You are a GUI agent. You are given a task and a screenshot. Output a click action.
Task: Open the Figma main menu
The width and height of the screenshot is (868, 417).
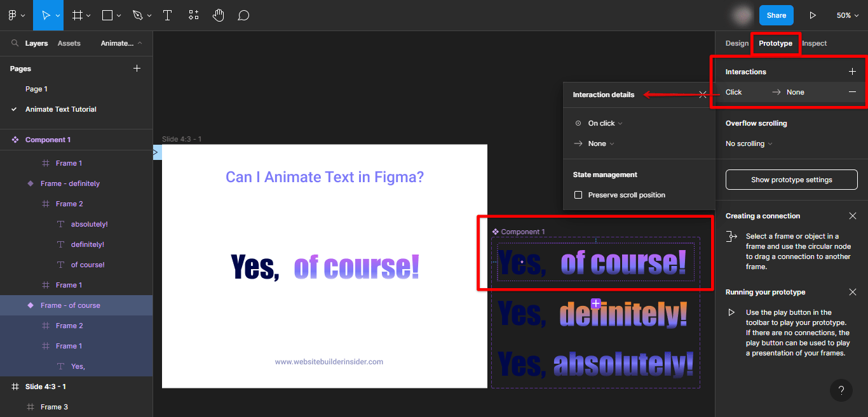(13, 15)
